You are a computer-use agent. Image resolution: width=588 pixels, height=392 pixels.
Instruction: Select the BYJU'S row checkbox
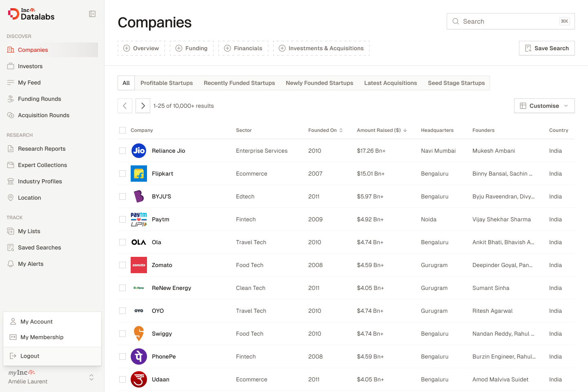pyautogui.click(x=122, y=196)
